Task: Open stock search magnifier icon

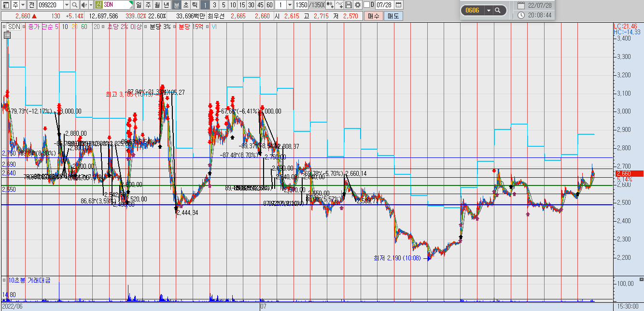Action: coord(74,5)
